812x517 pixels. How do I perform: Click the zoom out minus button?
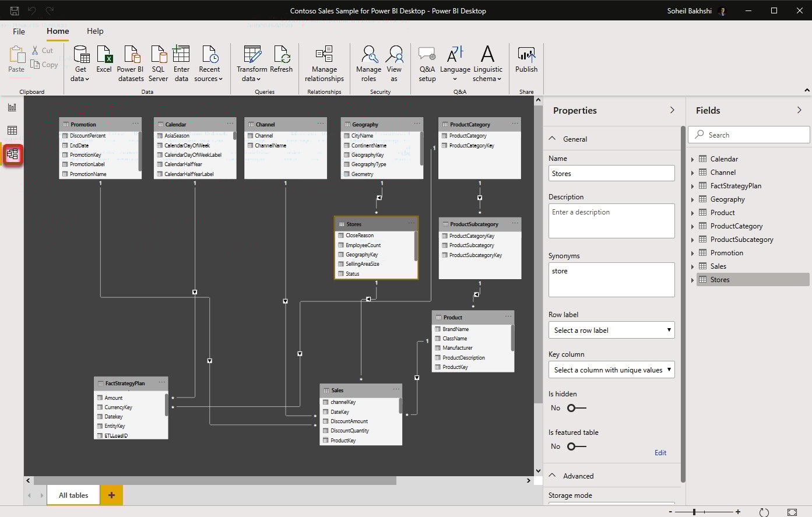click(x=670, y=512)
